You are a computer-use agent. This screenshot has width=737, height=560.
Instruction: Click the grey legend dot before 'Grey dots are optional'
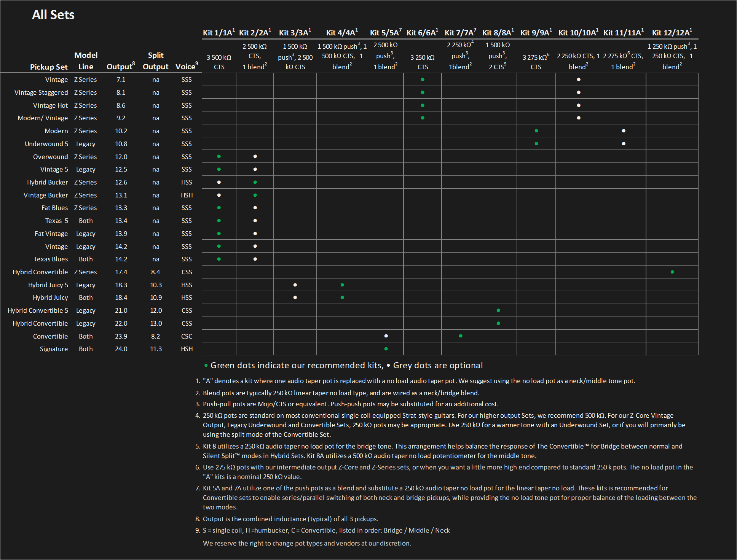(388, 365)
